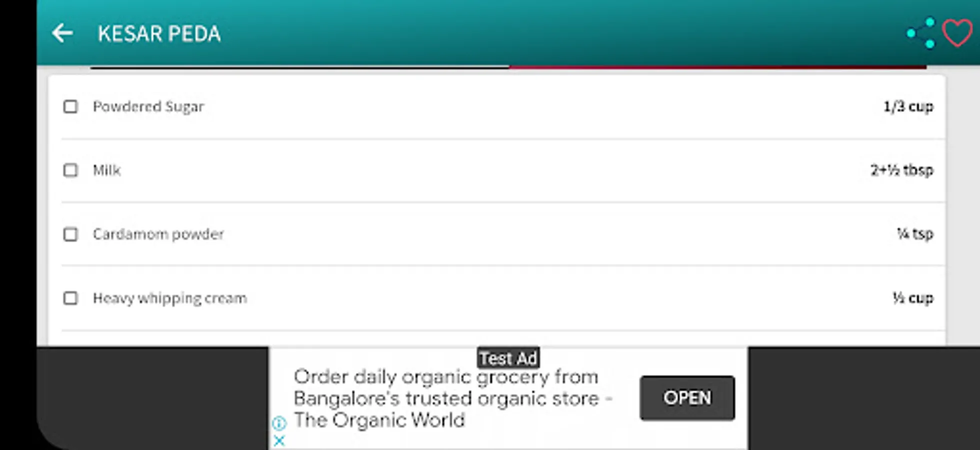Go back using the arrow icon
Screen dimensions: 980x450
click(62, 33)
